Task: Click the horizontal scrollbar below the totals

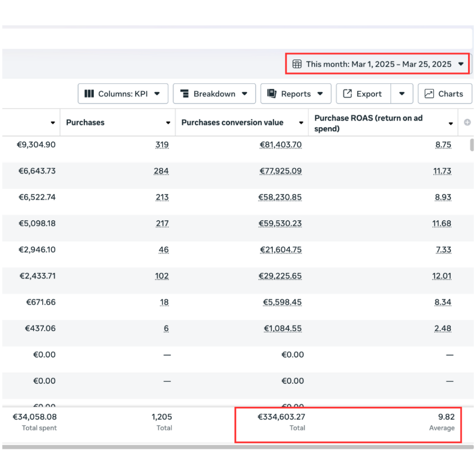Action: pos(238,447)
